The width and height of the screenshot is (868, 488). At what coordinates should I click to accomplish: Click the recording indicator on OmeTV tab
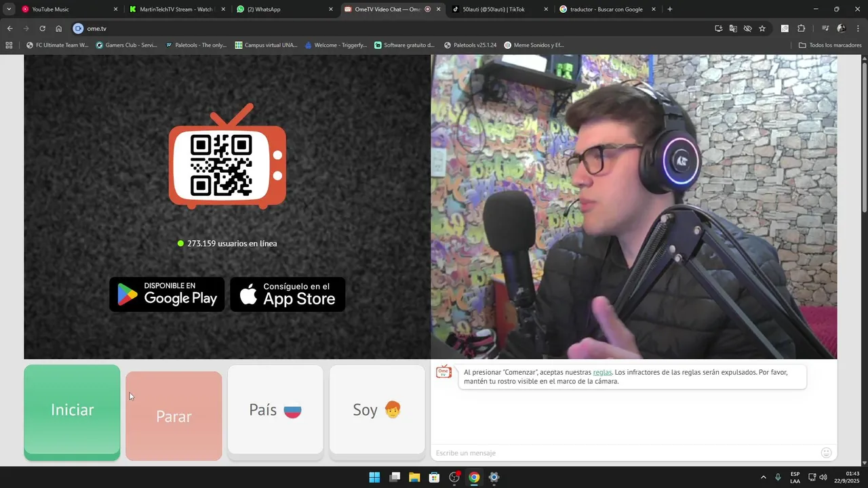pos(427,9)
